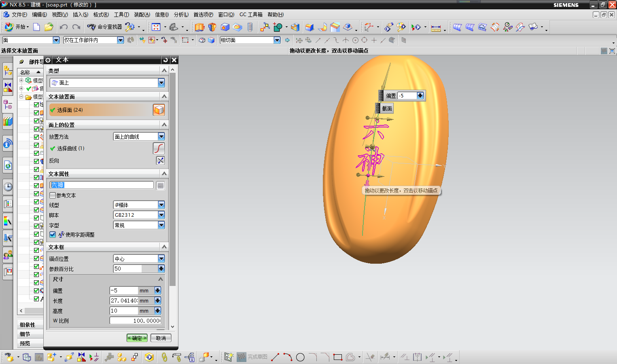This screenshot has width=617, height=364.
Task: Click the Undo arrow icon
Action: pos(64,27)
